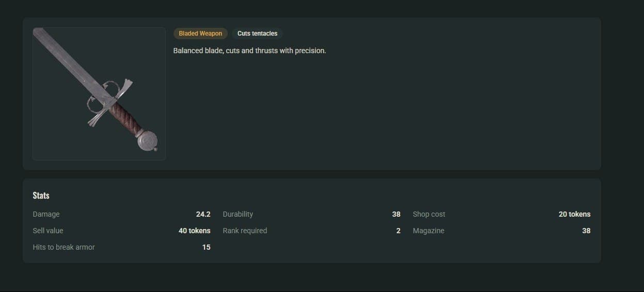
Task: Click the Magazine stat label
Action: tap(428, 231)
